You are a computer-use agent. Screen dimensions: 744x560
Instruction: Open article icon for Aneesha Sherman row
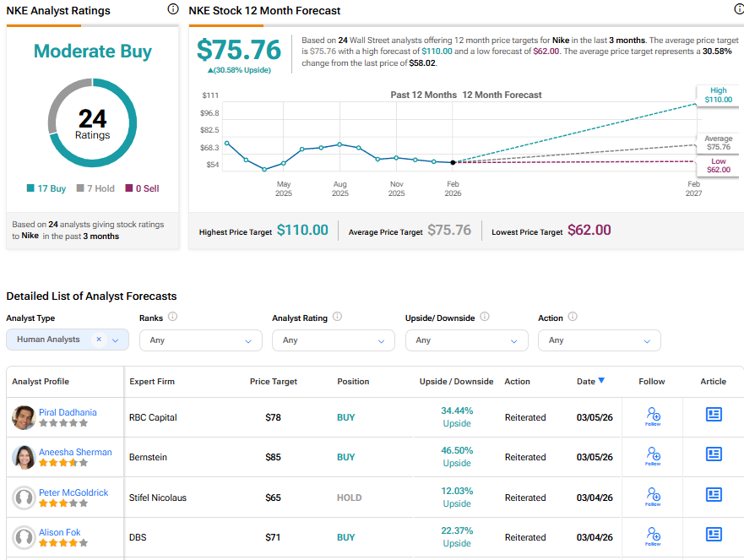coord(714,454)
